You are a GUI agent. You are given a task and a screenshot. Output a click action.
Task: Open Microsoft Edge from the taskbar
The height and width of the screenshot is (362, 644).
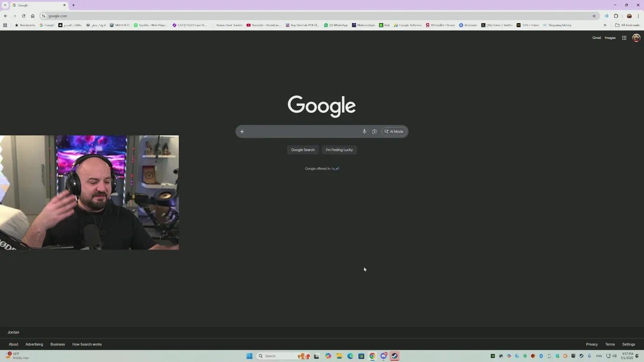tap(350, 356)
